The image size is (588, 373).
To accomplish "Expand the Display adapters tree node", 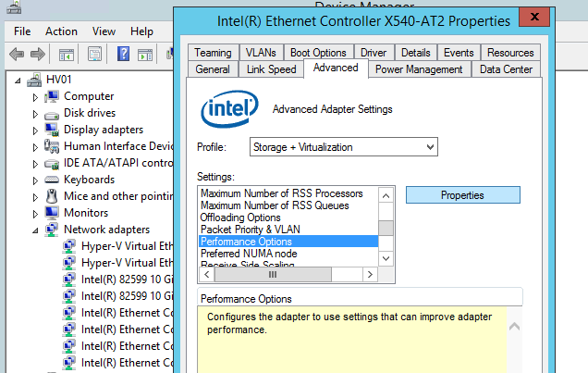I will [x=35, y=131].
